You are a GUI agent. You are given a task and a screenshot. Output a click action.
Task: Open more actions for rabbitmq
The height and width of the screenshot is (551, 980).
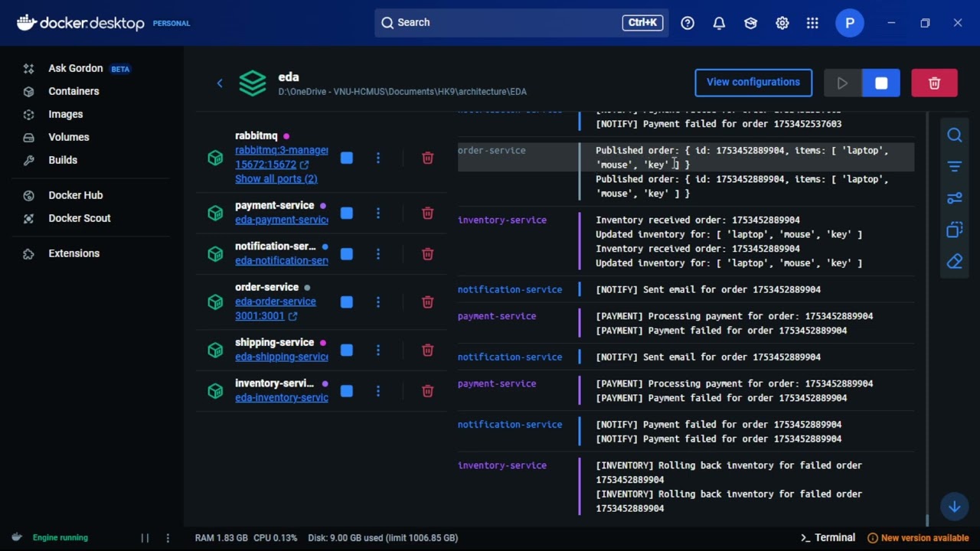coord(377,158)
